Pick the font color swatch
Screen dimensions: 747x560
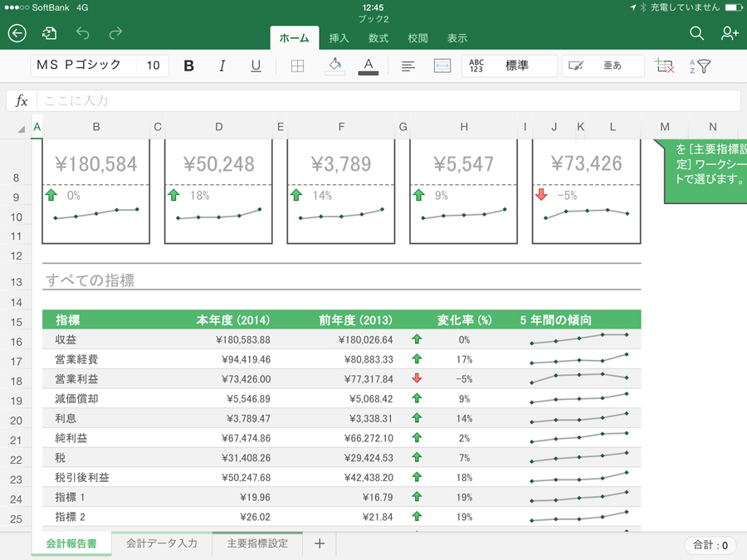(369, 66)
